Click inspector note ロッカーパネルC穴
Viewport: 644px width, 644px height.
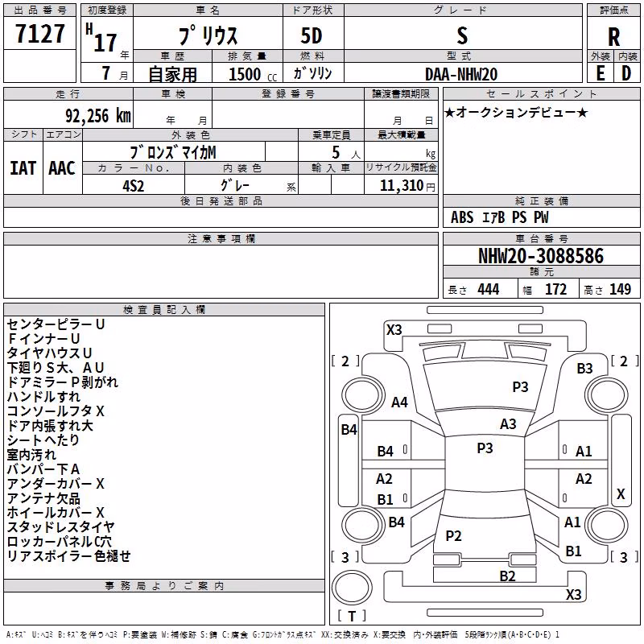click(59, 541)
